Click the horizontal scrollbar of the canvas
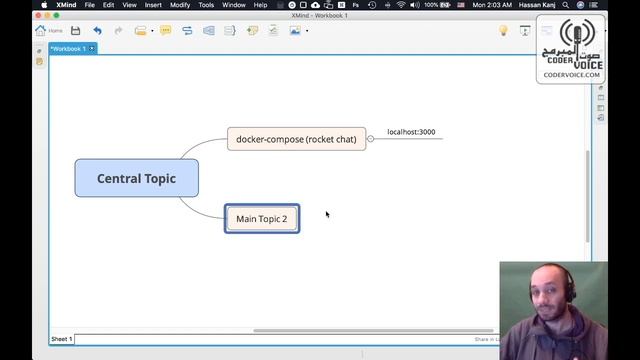 [373, 331]
